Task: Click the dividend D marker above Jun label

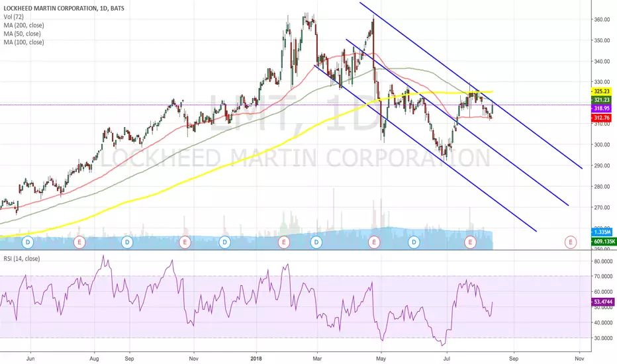Action: pos(28,242)
